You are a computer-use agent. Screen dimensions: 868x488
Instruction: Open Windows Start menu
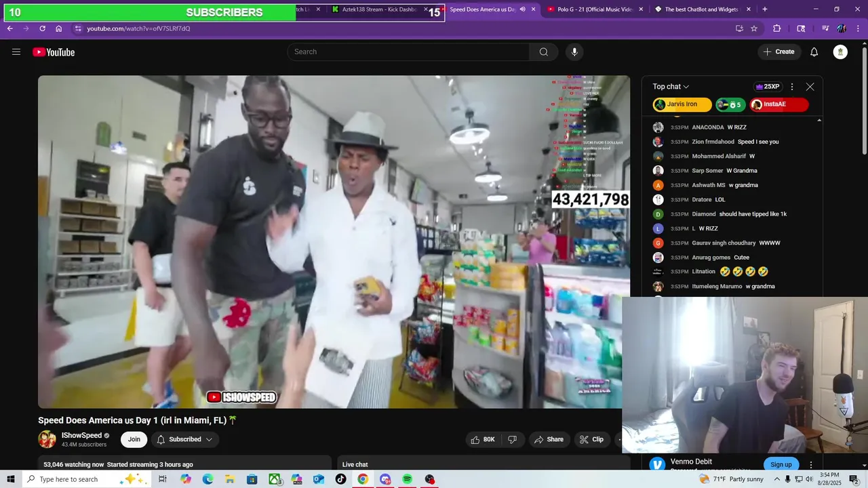pos(11,479)
